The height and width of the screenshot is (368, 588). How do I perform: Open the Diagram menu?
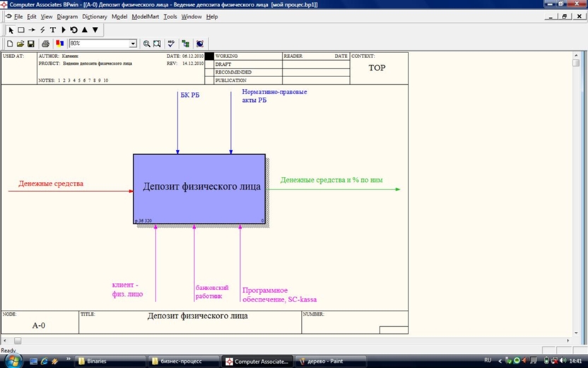[68, 17]
